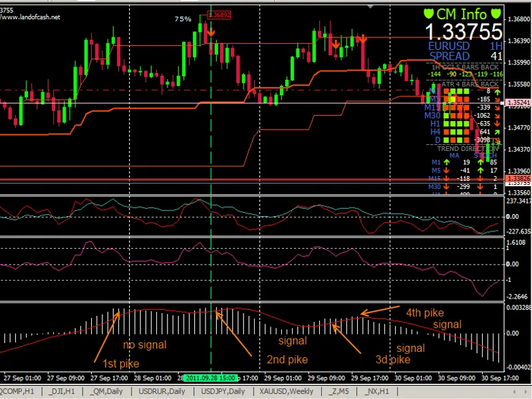Click the red 1.36892 price label

[x=219, y=15]
